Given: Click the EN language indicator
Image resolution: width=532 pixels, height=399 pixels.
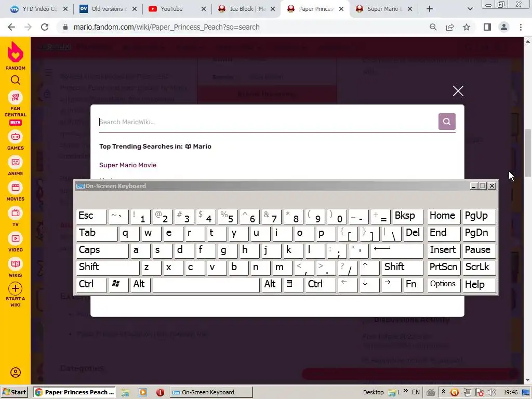Looking at the screenshot, I should click(x=416, y=392).
